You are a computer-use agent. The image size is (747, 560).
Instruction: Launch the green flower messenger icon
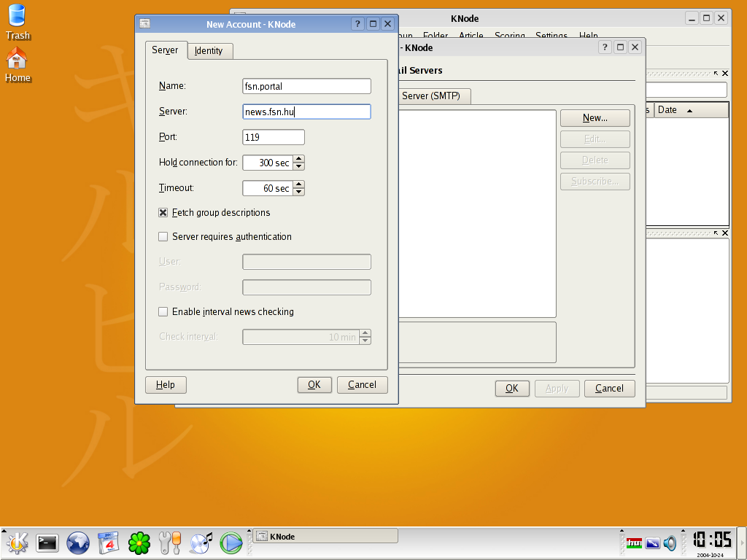coord(139,542)
